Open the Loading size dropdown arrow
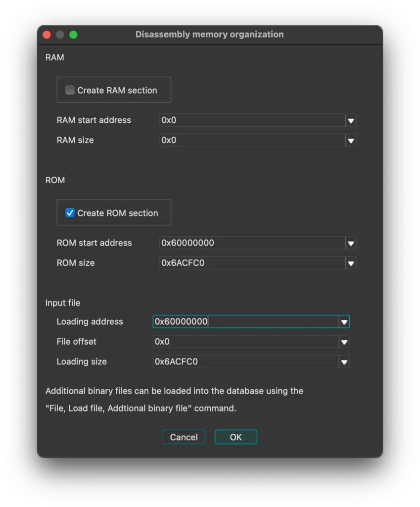The width and height of the screenshot is (420, 507). tap(344, 362)
